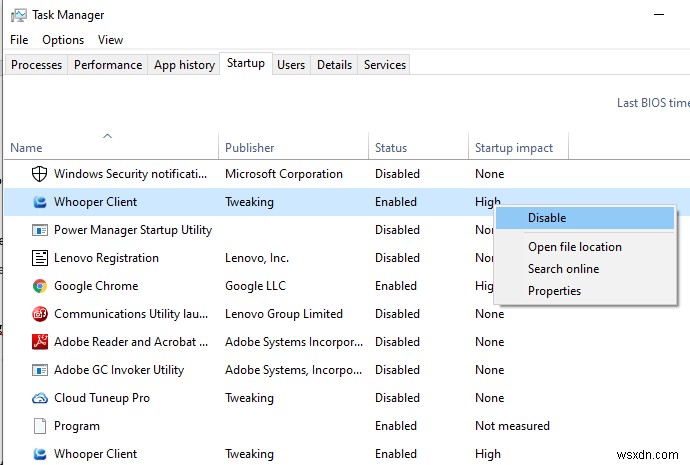Select the Windows Security notification shield icon
Image resolution: width=690 pixels, height=465 pixels.
[40, 174]
